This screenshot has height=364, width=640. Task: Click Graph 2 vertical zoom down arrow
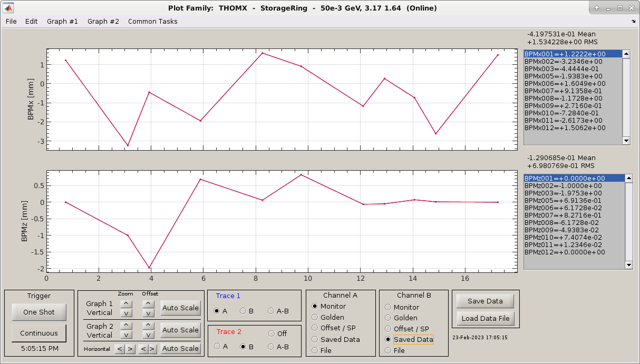[x=126, y=335]
